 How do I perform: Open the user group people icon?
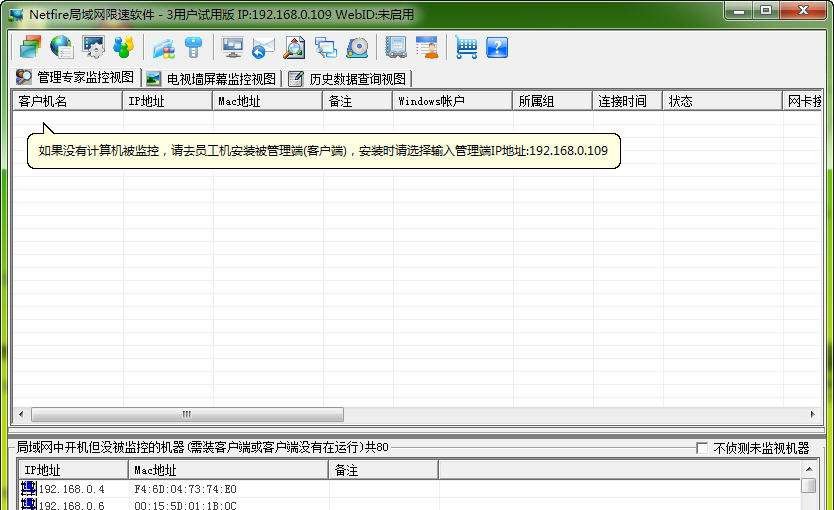point(123,47)
